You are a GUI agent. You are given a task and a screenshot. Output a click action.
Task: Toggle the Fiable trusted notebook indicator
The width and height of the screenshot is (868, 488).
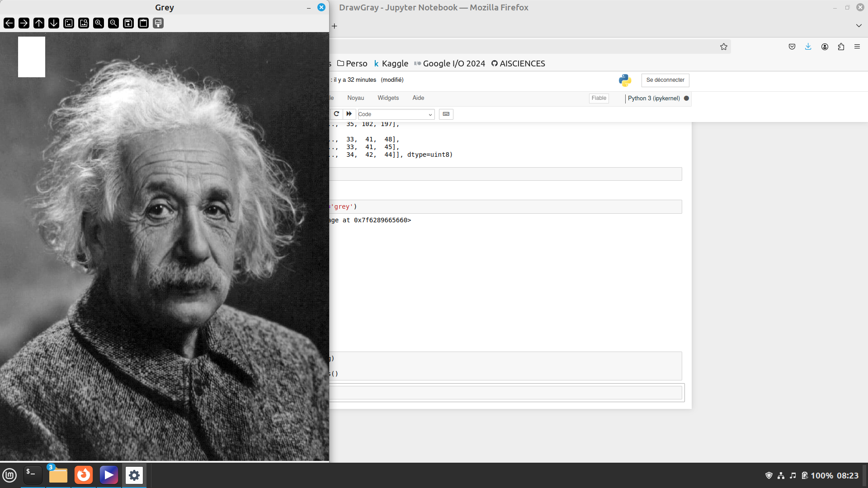point(599,98)
